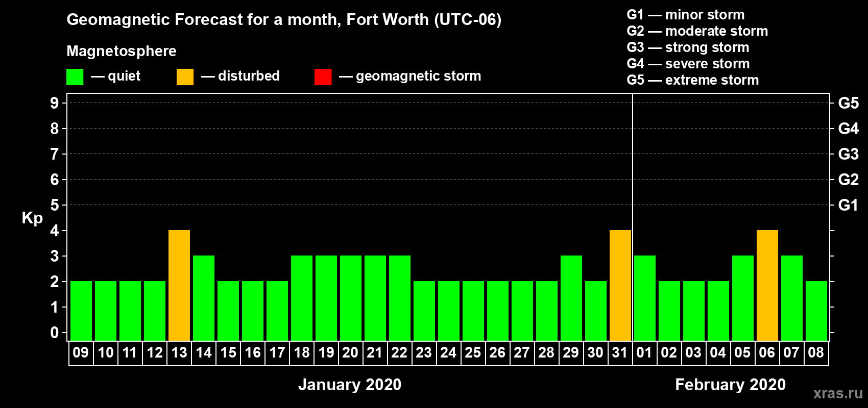Click the red geomagnetic storm legend swatch
868x408 pixels.
pos(323,77)
